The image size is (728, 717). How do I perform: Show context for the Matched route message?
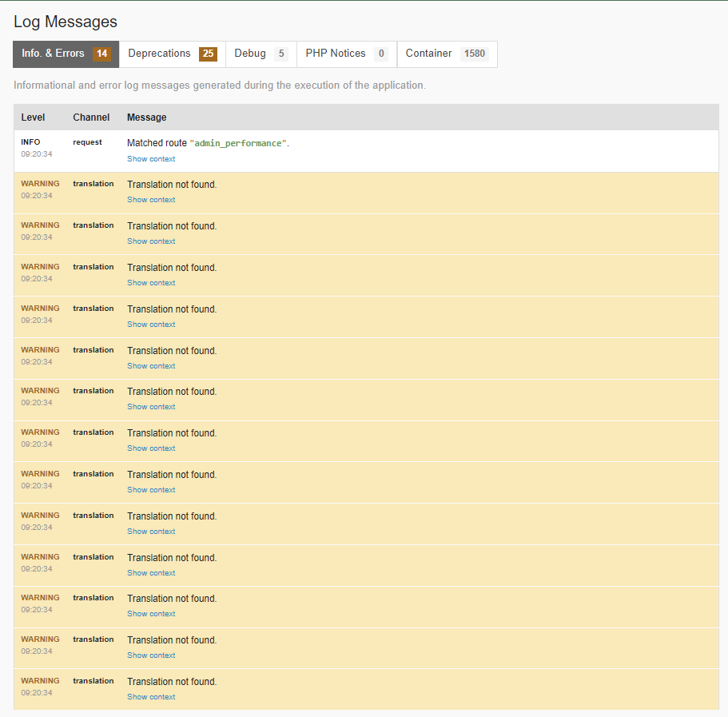pyautogui.click(x=151, y=159)
